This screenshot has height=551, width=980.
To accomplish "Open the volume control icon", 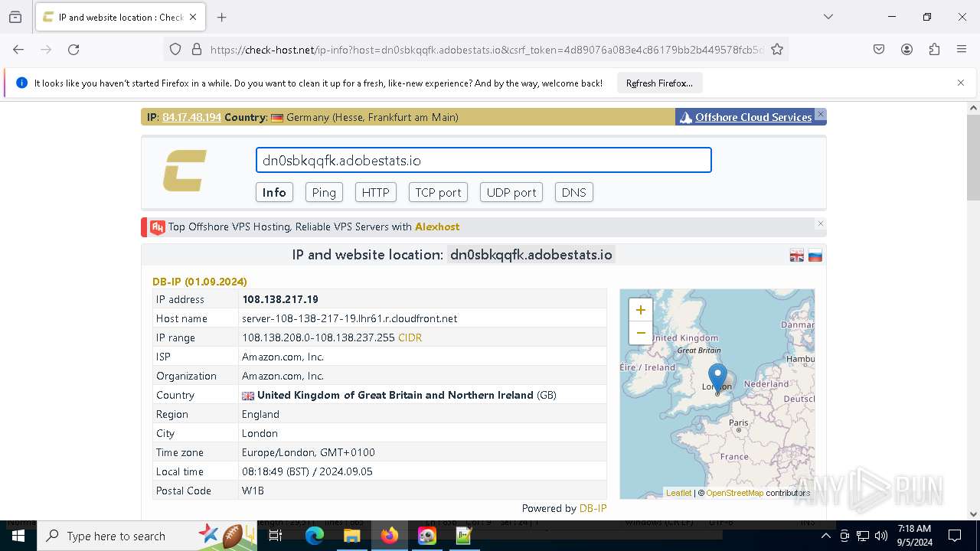I will click(880, 536).
